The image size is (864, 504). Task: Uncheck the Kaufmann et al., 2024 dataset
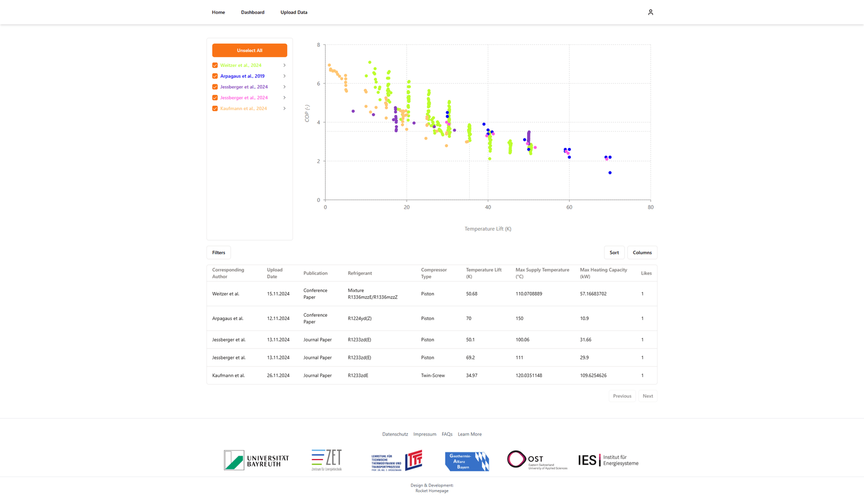tap(214, 108)
